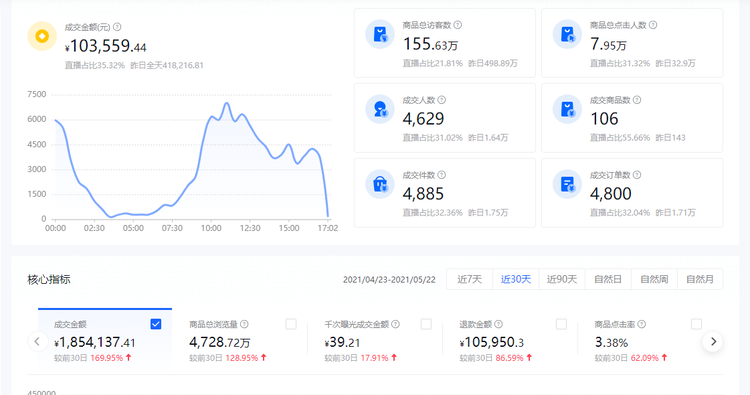Image resolution: width=750 pixels, height=395 pixels.
Task: Click the 106 items sold value
Action: pos(604,119)
